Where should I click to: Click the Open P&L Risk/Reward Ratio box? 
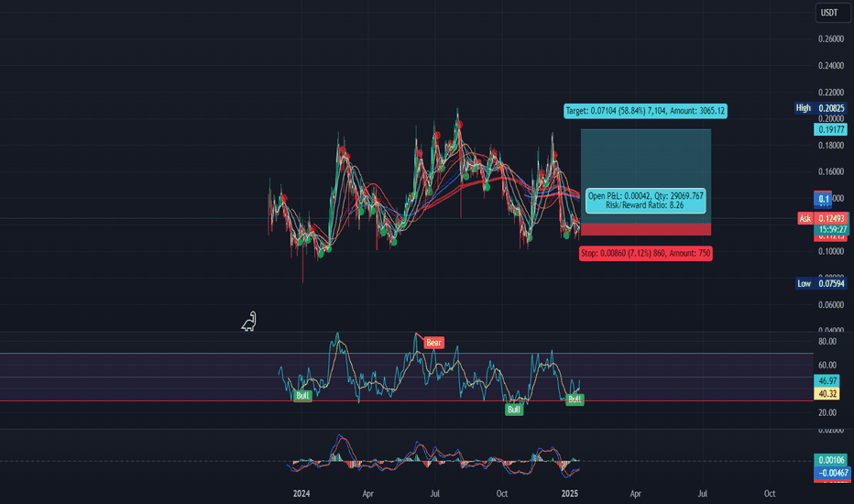645,201
